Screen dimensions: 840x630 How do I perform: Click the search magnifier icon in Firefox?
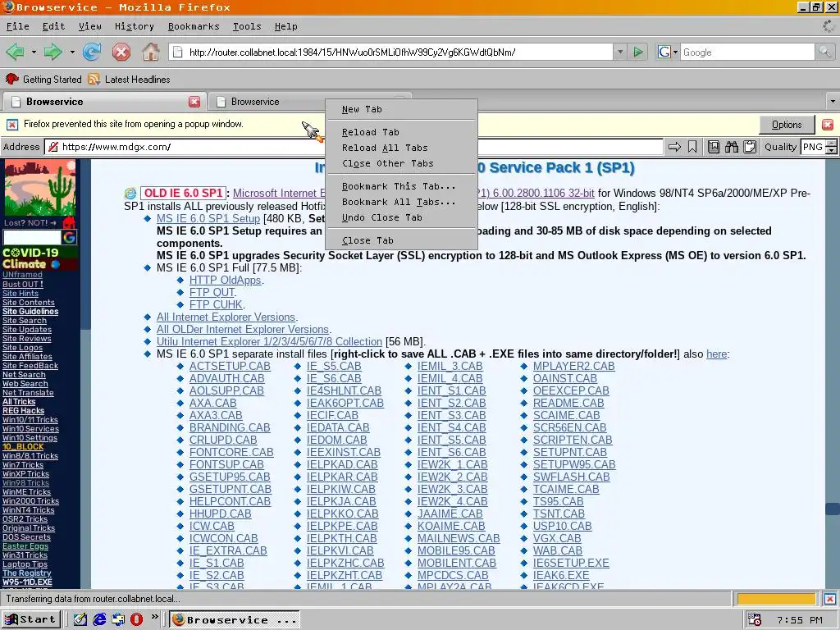point(824,52)
